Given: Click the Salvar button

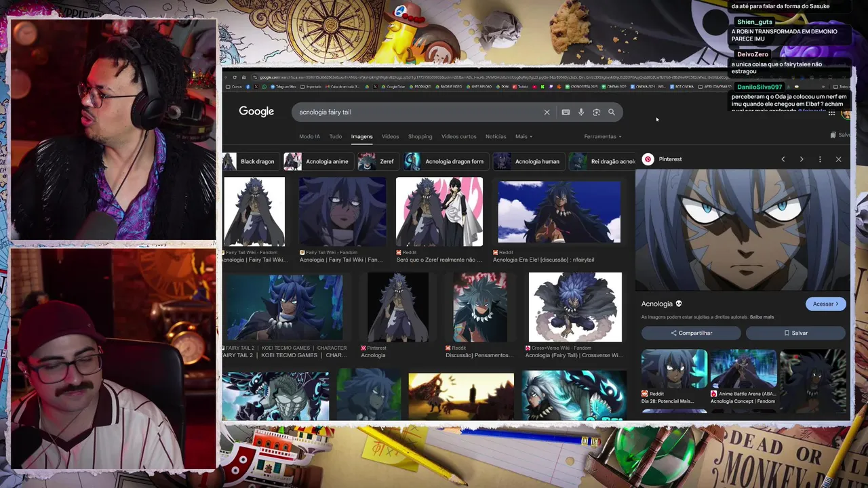Looking at the screenshot, I should [795, 333].
